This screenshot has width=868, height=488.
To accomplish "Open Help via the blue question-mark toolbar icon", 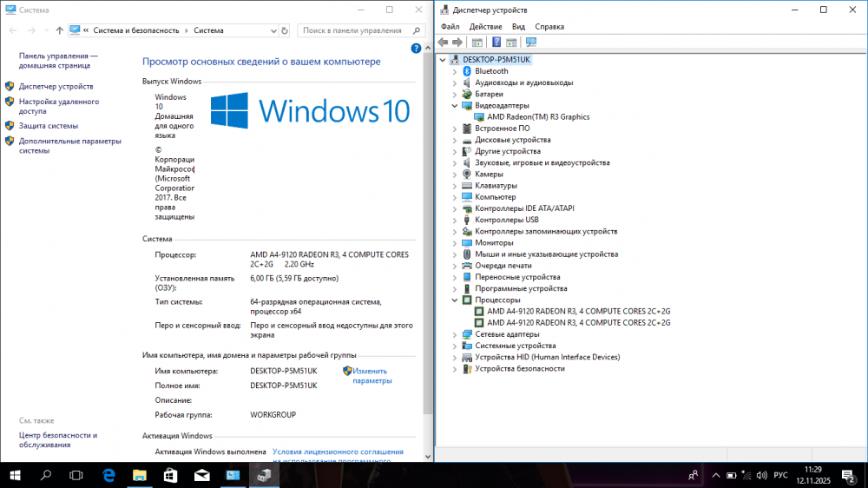I will (x=496, y=42).
